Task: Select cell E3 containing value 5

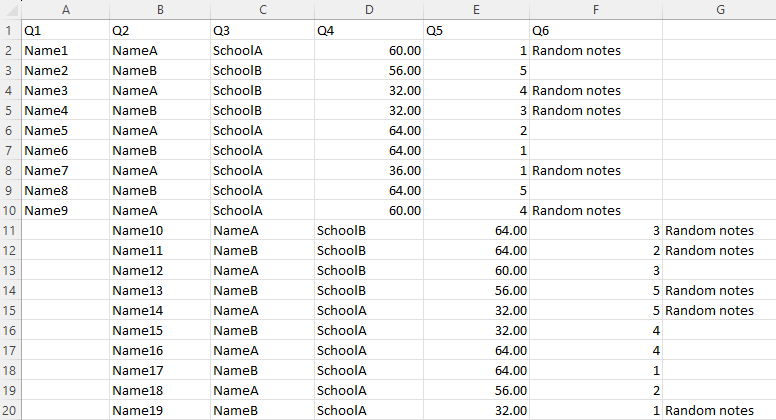Action: [477, 70]
